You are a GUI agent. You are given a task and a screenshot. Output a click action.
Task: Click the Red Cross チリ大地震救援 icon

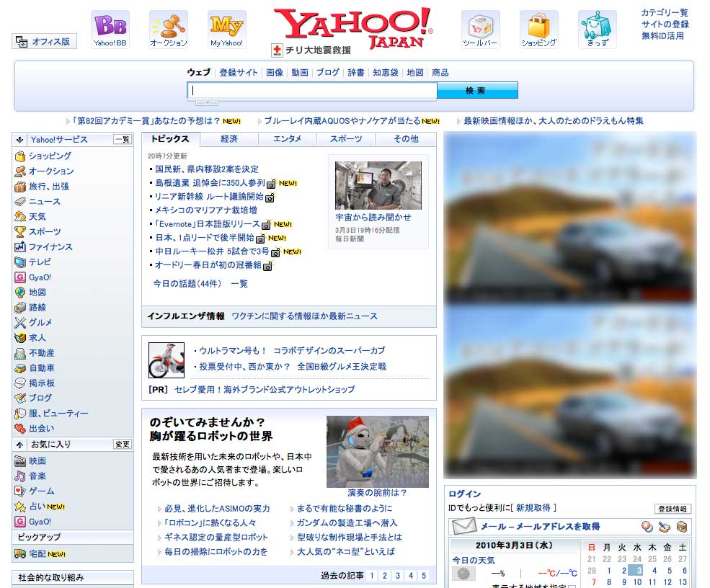point(277,50)
